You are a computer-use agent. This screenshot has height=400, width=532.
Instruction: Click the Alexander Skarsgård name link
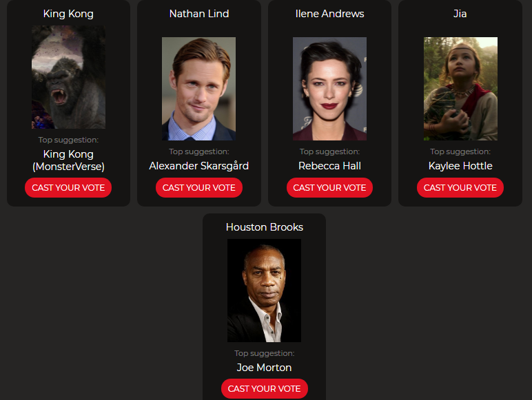click(x=199, y=166)
